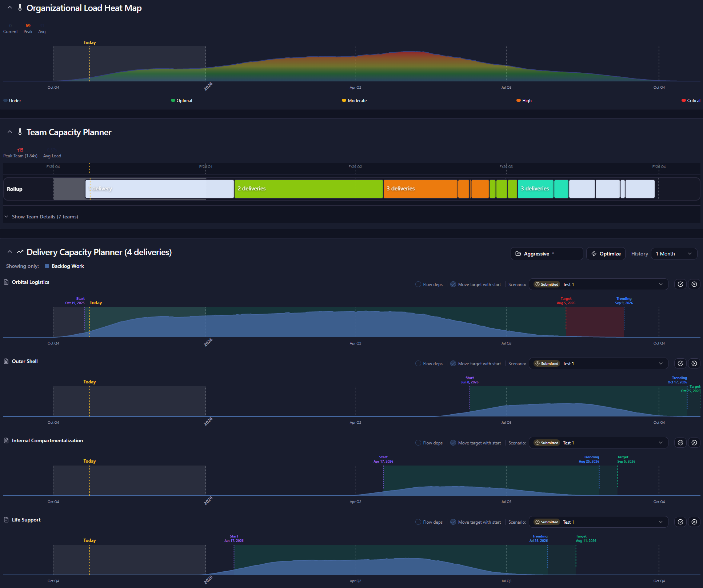
Task: Click the Delivery Capacity Planner trend icon
Action: [x=20, y=252]
